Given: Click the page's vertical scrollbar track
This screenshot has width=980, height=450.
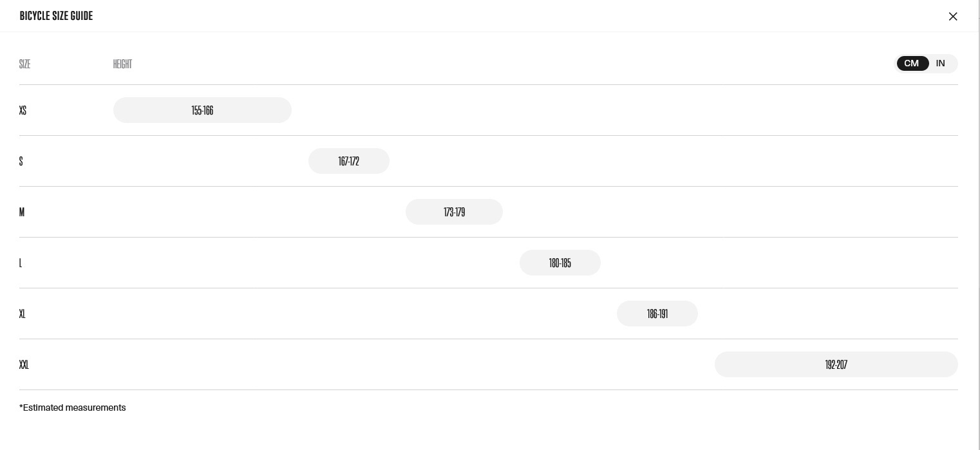Looking at the screenshot, I should (x=978, y=225).
